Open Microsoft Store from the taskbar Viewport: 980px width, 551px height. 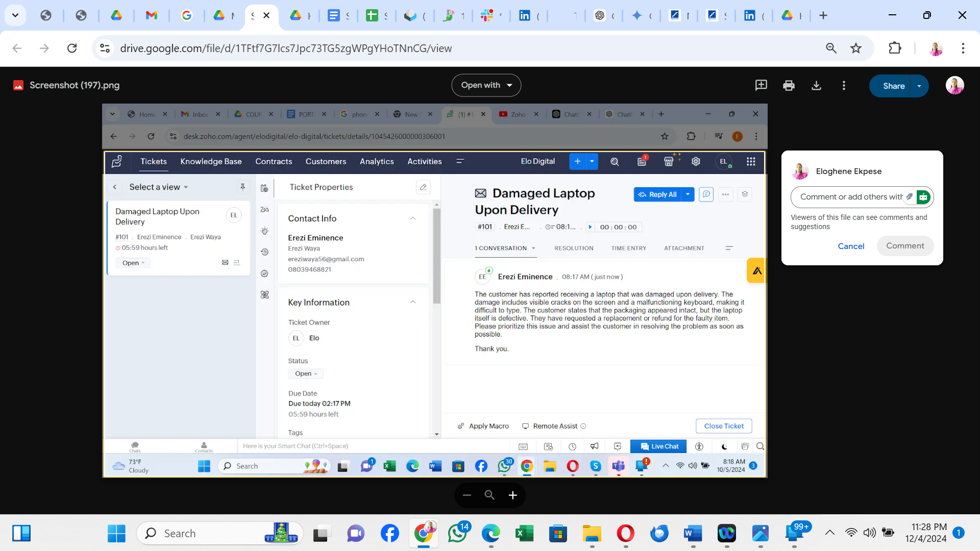pos(558,534)
